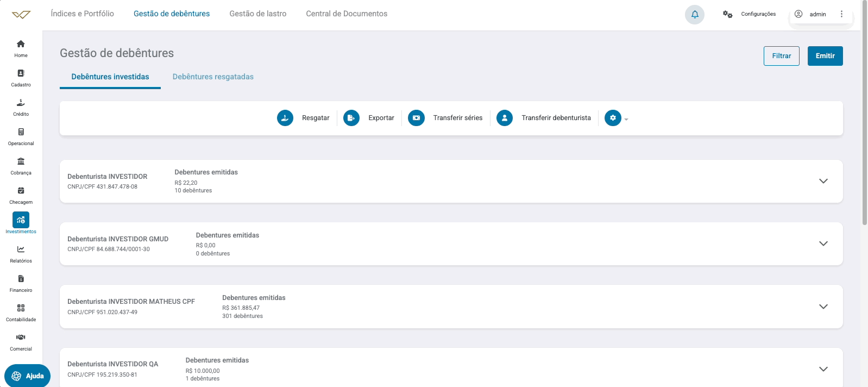This screenshot has height=387, width=868.
Task: Open Relatórios from the sidebar
Action: pos(21,253)
